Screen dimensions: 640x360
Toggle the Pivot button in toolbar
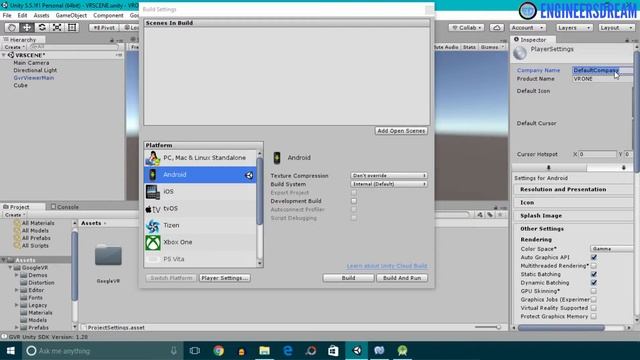point(104,28)
